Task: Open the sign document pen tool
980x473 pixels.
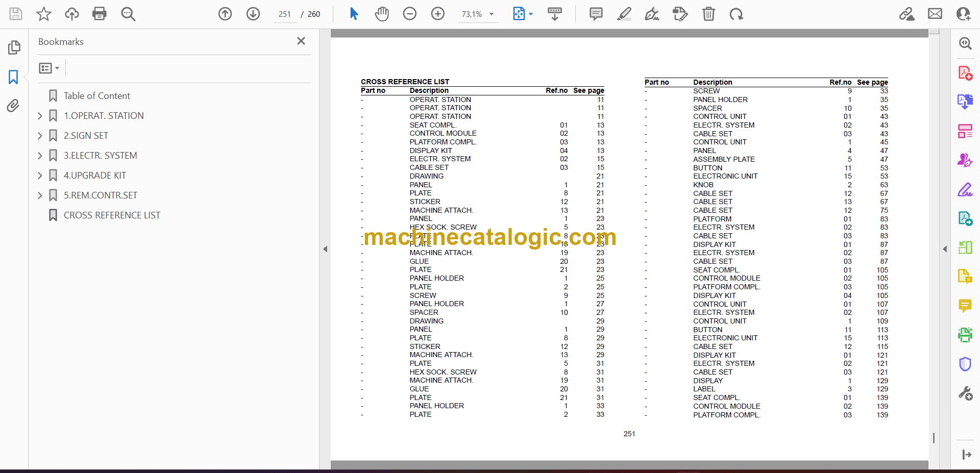Action: [x=652, y=14]
